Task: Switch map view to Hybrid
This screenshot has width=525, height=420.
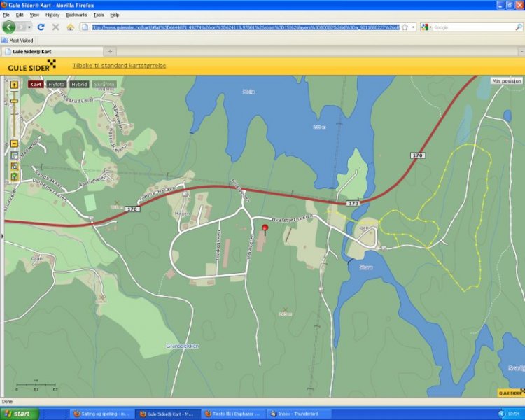Action: (79, 84)
